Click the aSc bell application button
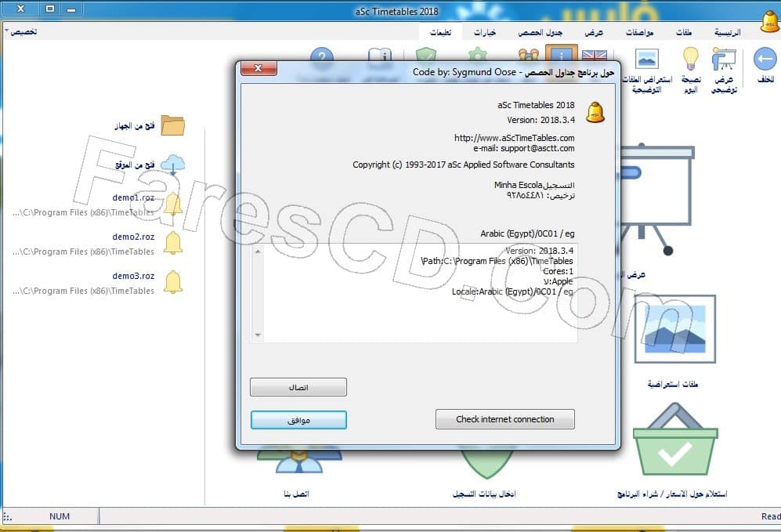The height and width of the screenshot is (532, 781). [x=769, y=22]
